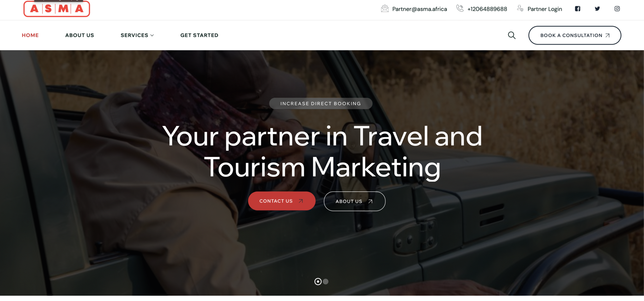Select the first slider dot indicator
The height and width of the screenshot is (301, 644).
(318, 281)
